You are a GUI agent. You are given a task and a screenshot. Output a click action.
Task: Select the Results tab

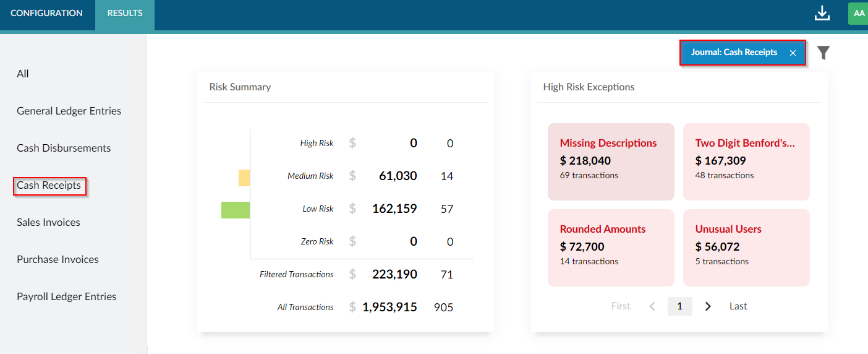[x=125, y=13]
